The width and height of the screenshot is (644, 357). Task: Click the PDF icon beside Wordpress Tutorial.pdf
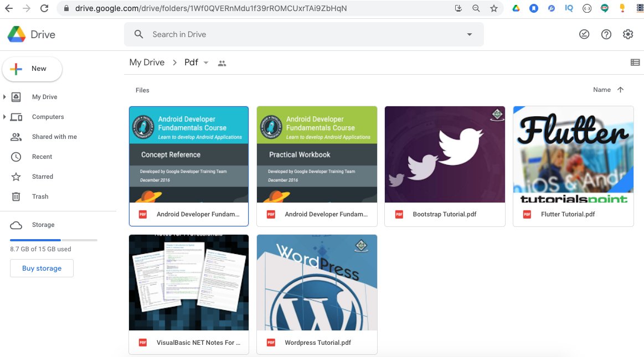pos(271,343)
